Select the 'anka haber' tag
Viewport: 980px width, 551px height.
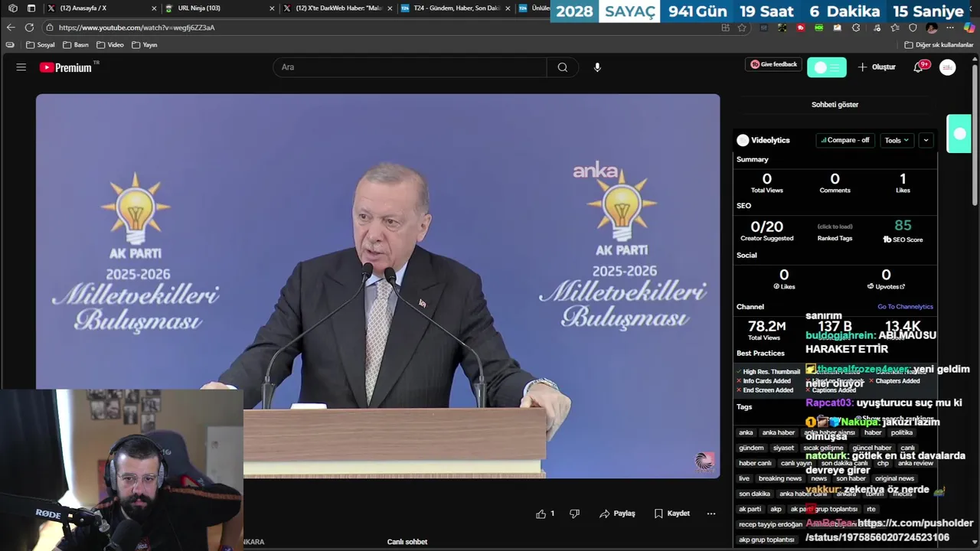(x=778, y=432)
